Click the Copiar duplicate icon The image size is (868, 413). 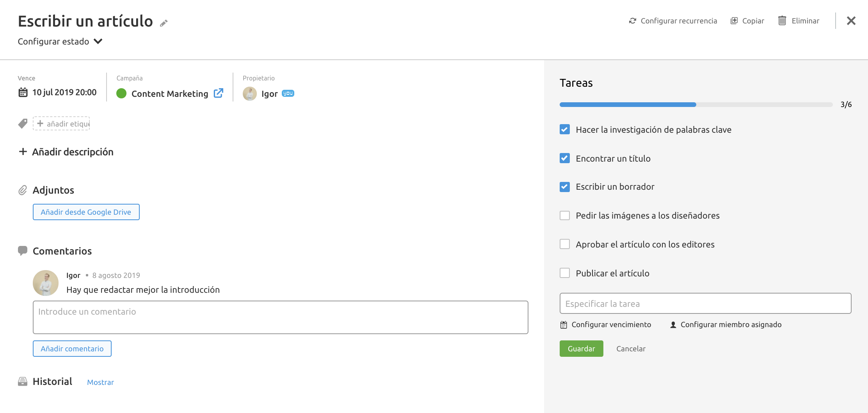tap(734, 21)
